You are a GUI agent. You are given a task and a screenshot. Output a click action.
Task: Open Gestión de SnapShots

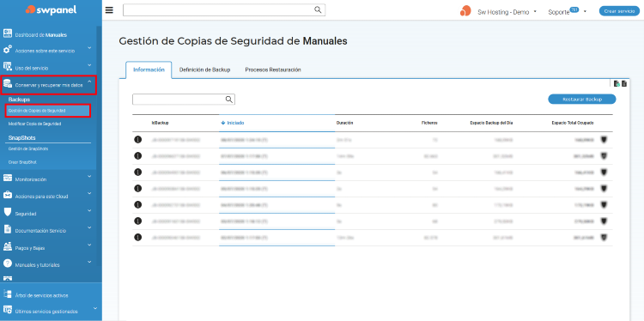click(28, 148)
